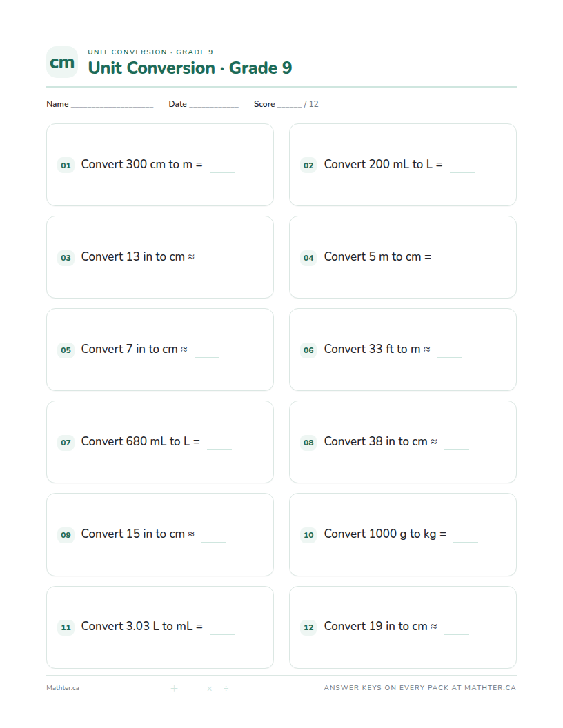Click the text 'Convert 38 in to cm ≈'
This screenshot has height=728, width=563.
click(x=380, y=441)
